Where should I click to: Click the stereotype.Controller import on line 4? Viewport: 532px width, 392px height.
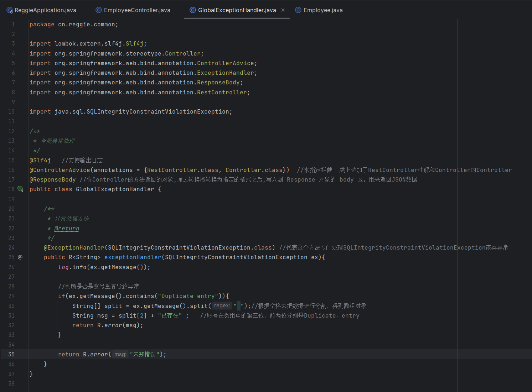tap(117, 53)
